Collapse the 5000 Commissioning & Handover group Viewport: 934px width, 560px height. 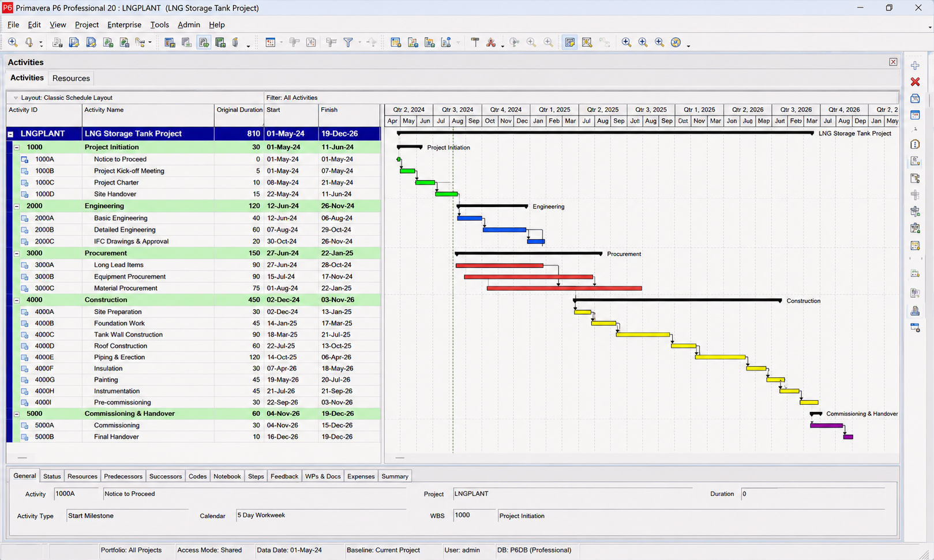point(17,414)
